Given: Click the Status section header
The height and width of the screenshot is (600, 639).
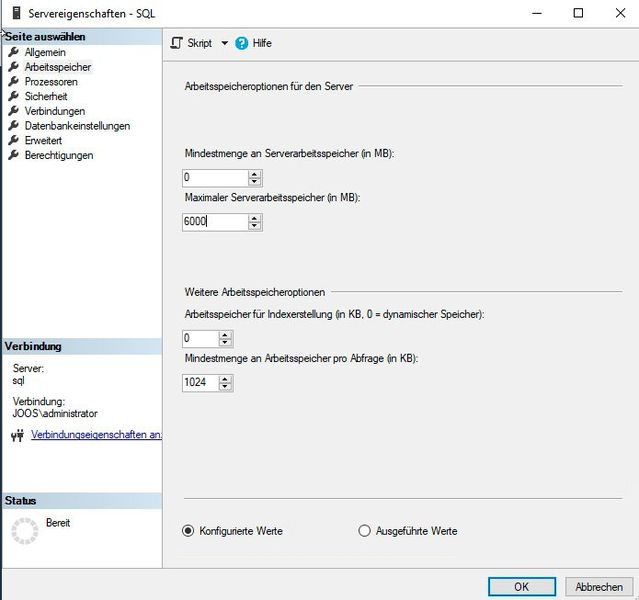Looking at the screenshot, I should click(x=82, y=501).
